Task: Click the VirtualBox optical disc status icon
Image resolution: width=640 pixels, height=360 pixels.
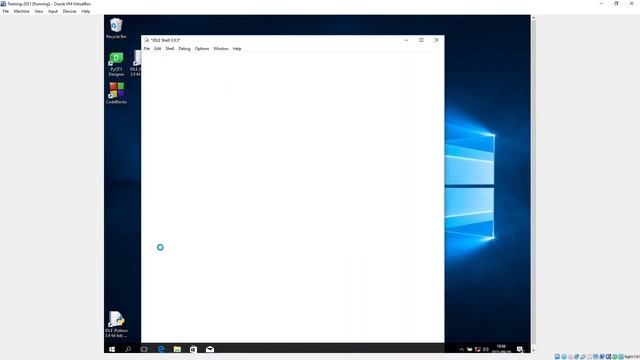Action: pyautogui.click(x=564, y=357)
